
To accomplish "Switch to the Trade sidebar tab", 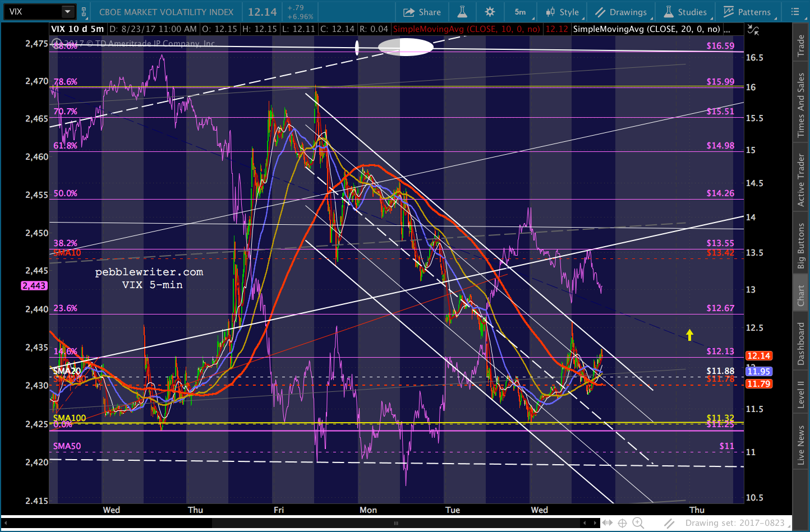I will (x=801, y=46).
